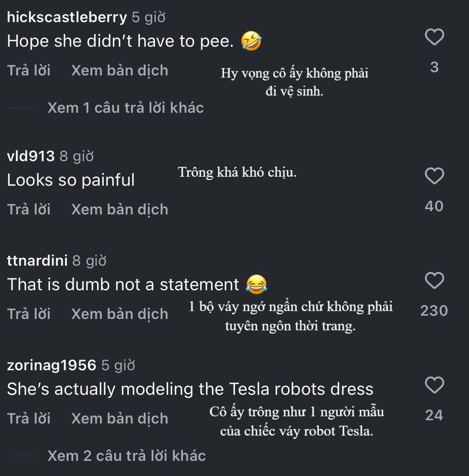Viewport: 469px width, 476px height.
Task: Expand Xem 2 câu trả lời khác
Action: (x=126, y=456)
